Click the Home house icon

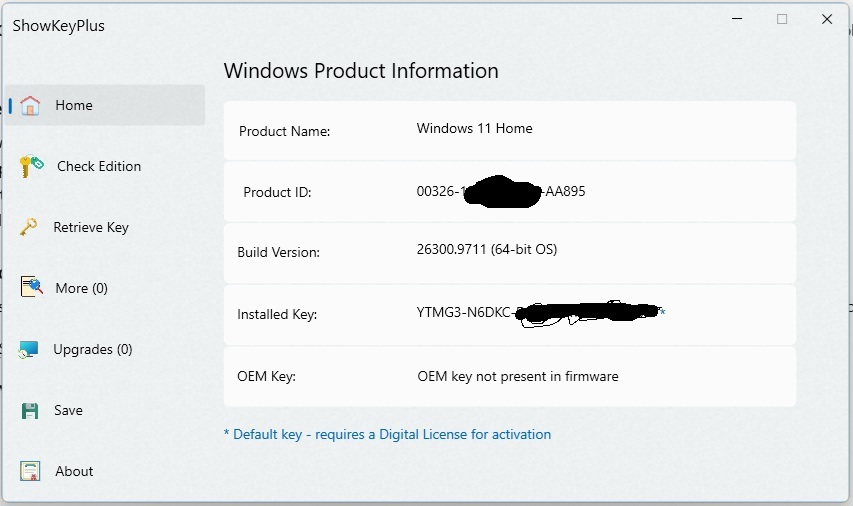[30, 105]
